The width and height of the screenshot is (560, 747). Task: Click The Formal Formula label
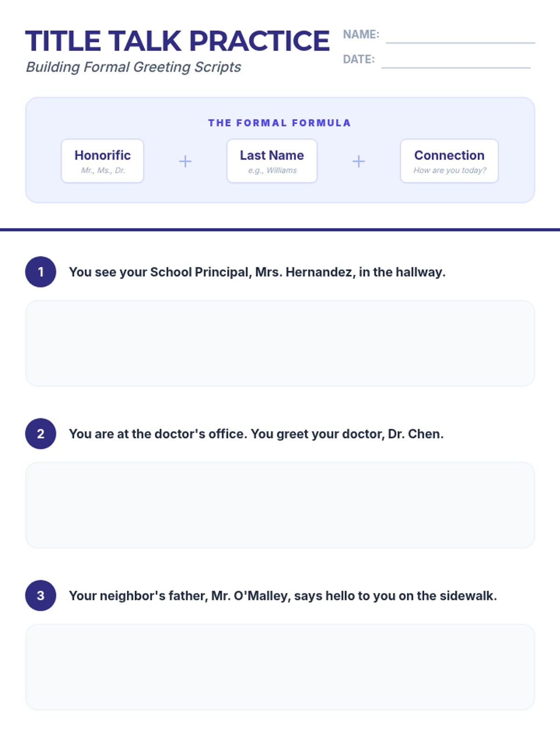(x=280, y=123)
